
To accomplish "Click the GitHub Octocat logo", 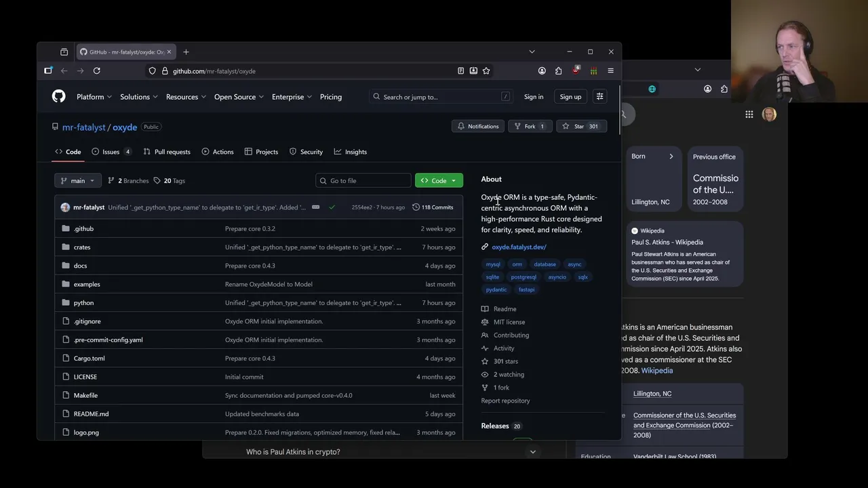I will pyautogui.click(x=59, y=96).
